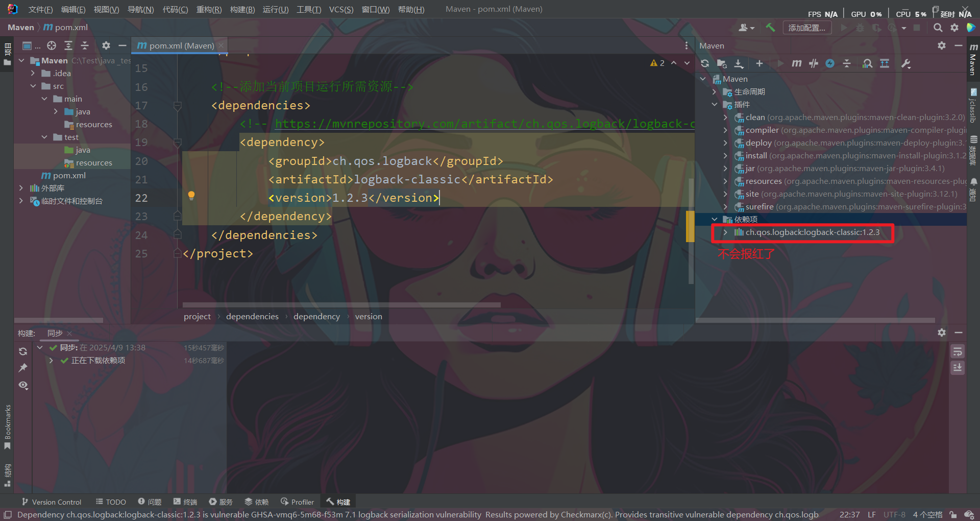Click 添加配置... button
This screenshot has width=980, height=521.
(807, 28)
